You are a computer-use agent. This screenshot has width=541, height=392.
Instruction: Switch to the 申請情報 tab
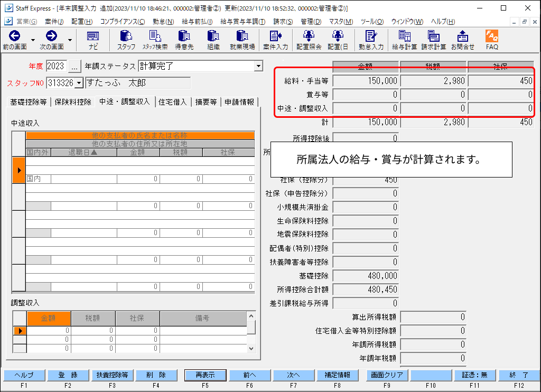pos(239,102)
